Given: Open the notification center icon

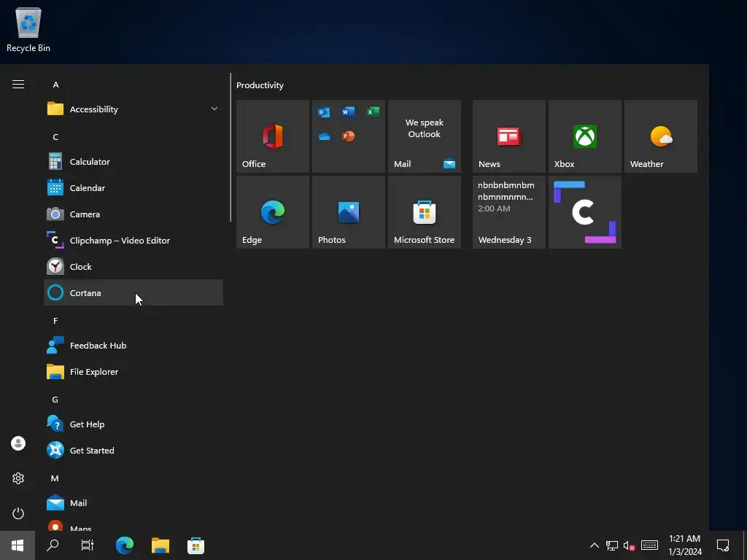Looking at the screenshot, I should pyautogui.click(x=723, y=545).
